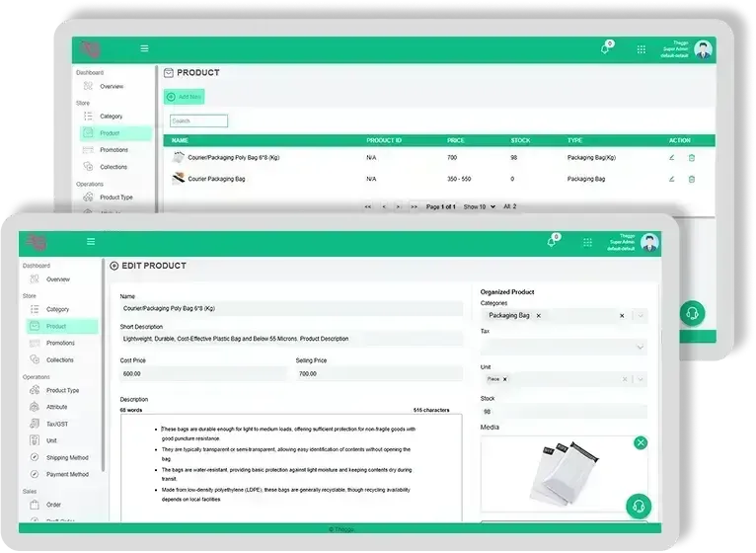The height and width of the screenshot is (553, 756).
Task: Open headset support chat over product media
Action: [x=638, y=506]
